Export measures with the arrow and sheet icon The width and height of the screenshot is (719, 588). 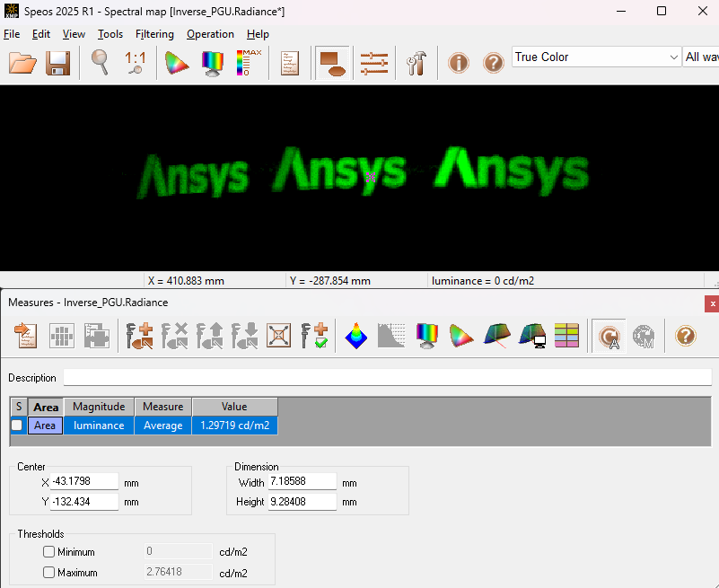coord(26,336)
